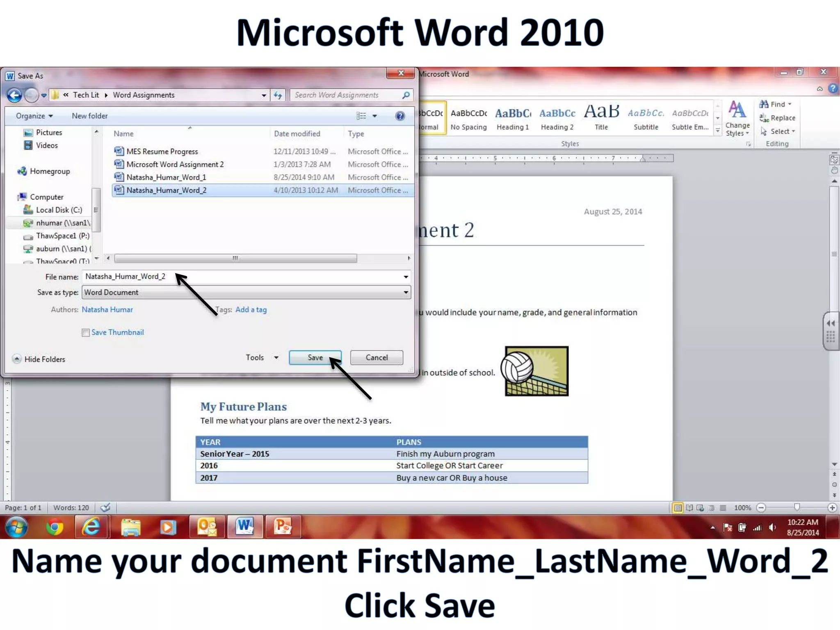The image size is (840, 630).
Task: Open Word Help question mark icon
Action: pyautogui.click(x=833, y=88)
